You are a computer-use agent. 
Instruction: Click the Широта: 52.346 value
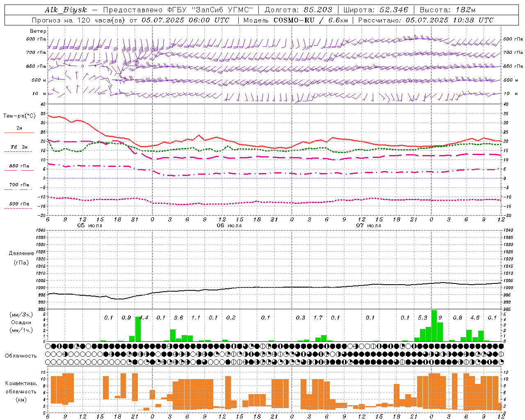point(376,10)
